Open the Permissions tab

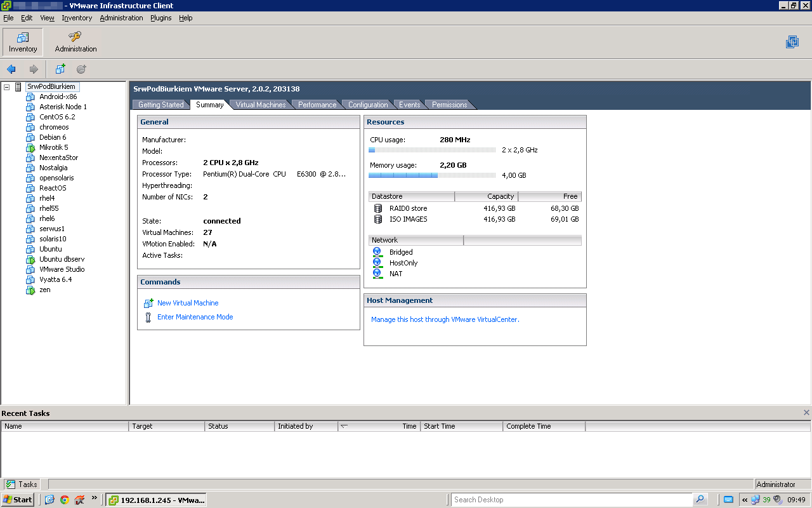(x=449, y=105)
